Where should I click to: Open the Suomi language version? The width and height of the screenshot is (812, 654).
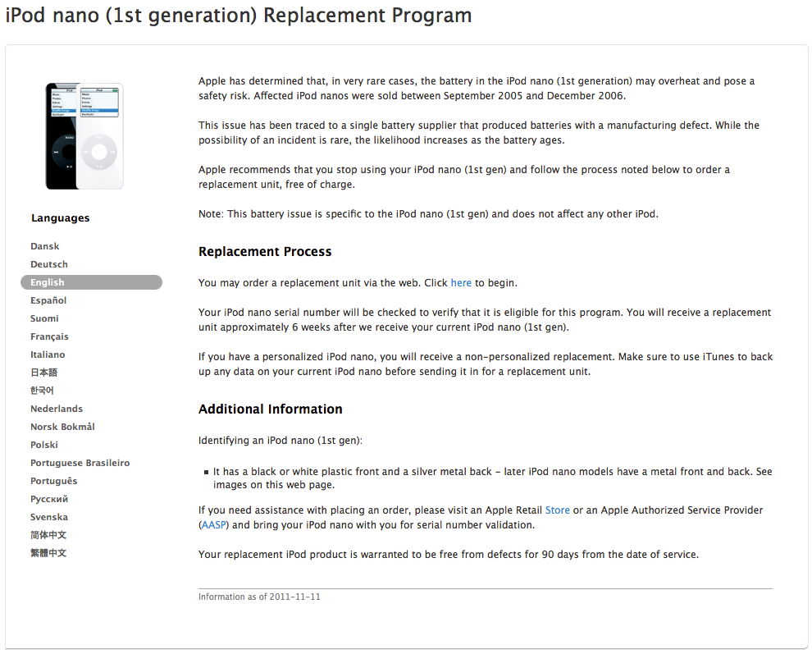coord(45,318)
